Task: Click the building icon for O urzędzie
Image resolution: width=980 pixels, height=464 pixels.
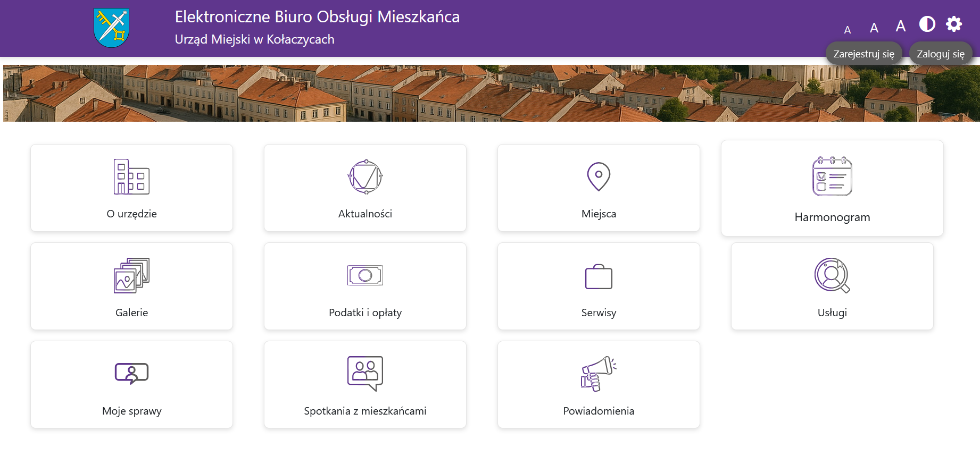Action: click(x=131, y=177)
